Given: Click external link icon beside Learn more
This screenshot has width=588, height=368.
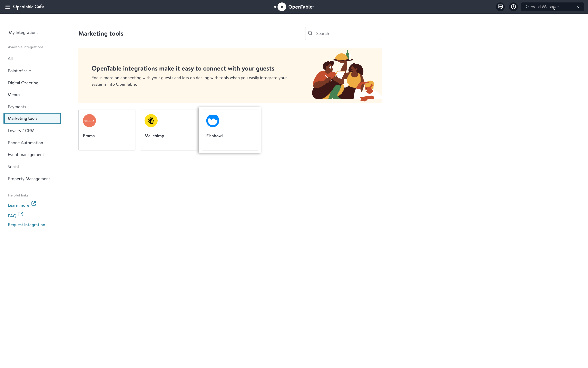Looking at the screenshot, I should (34, 203).
